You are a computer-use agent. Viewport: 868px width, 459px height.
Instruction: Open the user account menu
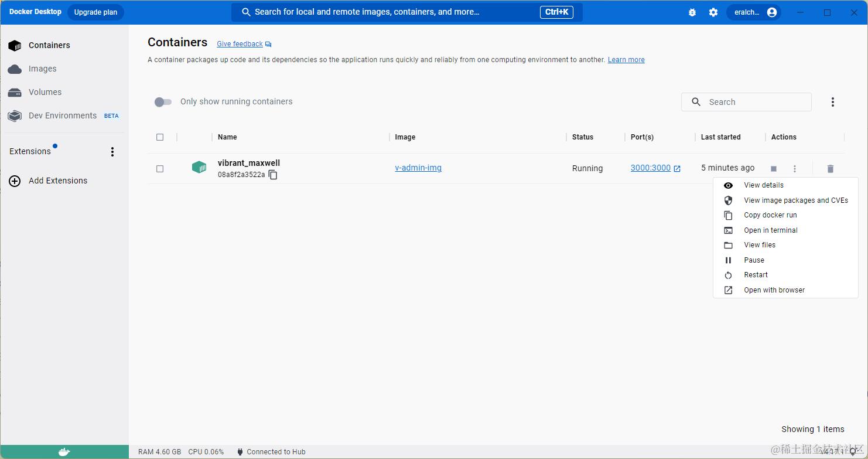pyautogui.click(x=754, y=12)
